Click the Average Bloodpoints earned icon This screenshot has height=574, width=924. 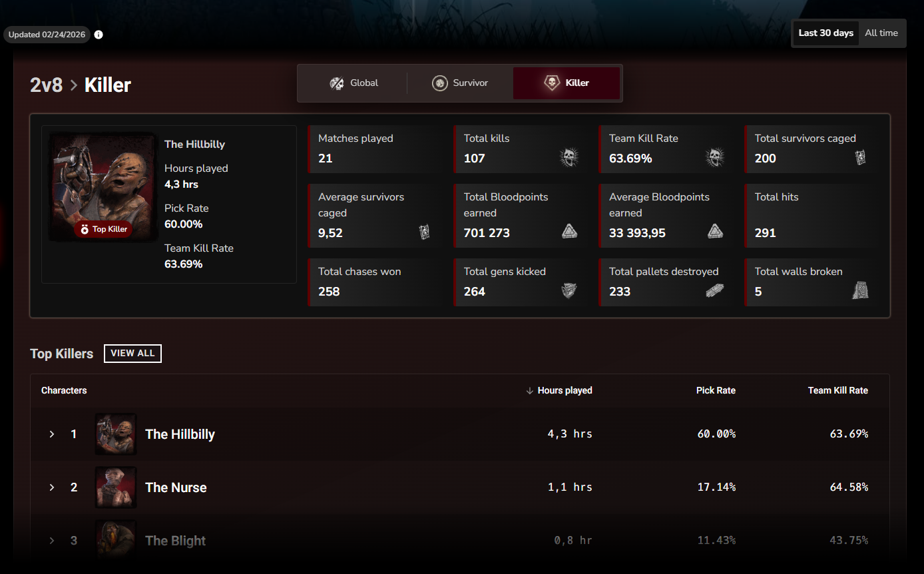coord(715,232)
